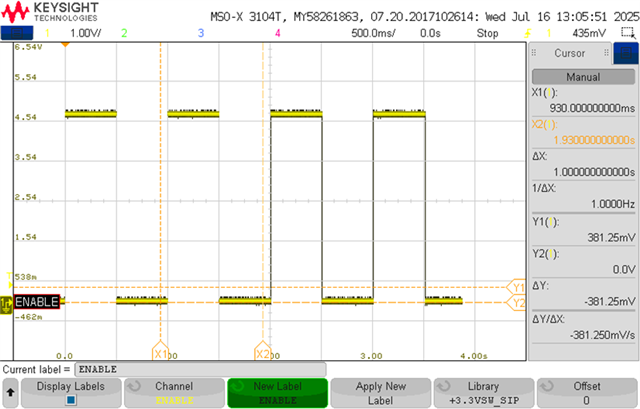Image resolution: width=640 pixels, height=409 pixels.
Task: Click the Cursor panel right grip handle
Action: (606, 53)
